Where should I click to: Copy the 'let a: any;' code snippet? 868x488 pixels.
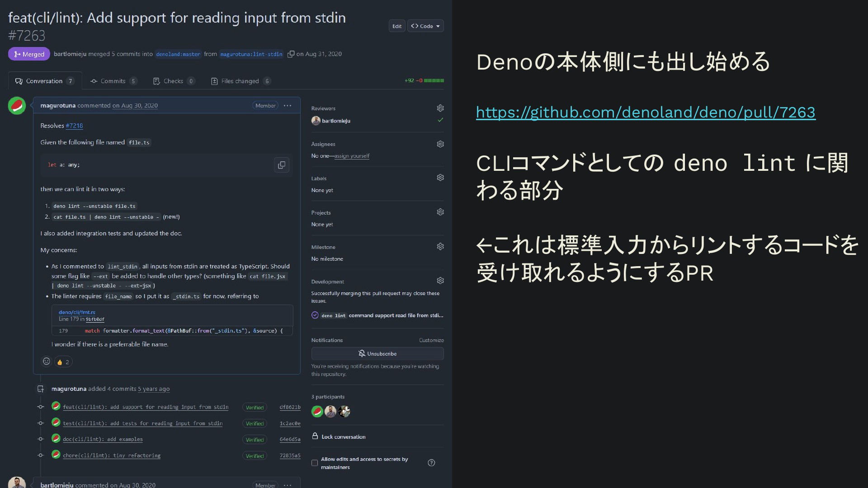pos(281,165)
